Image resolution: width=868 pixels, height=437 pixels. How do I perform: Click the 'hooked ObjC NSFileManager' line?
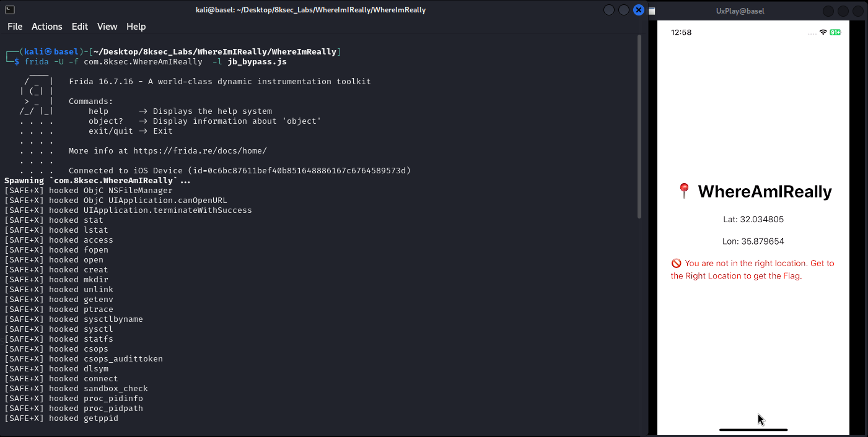[x=89, y=191]
